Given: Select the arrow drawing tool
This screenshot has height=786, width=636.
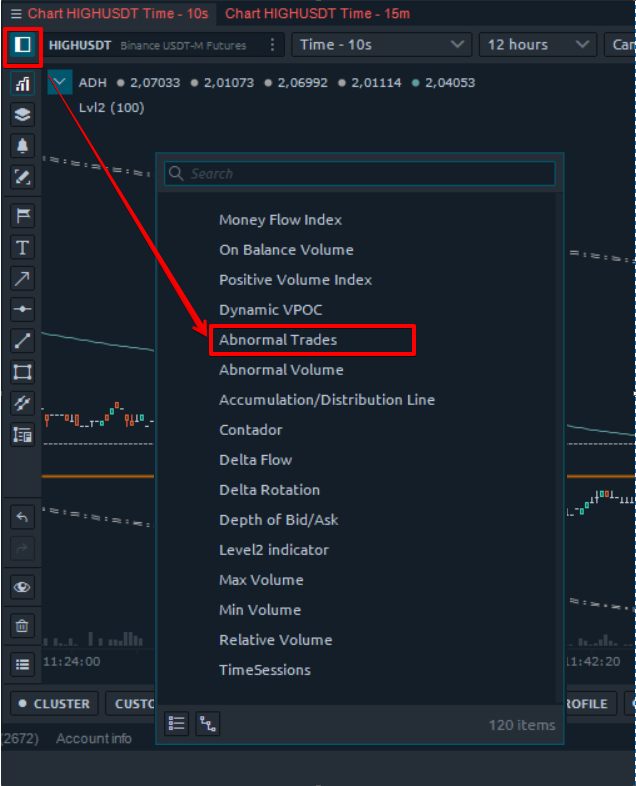Looking at the screenshot, I should coord(22,279).
